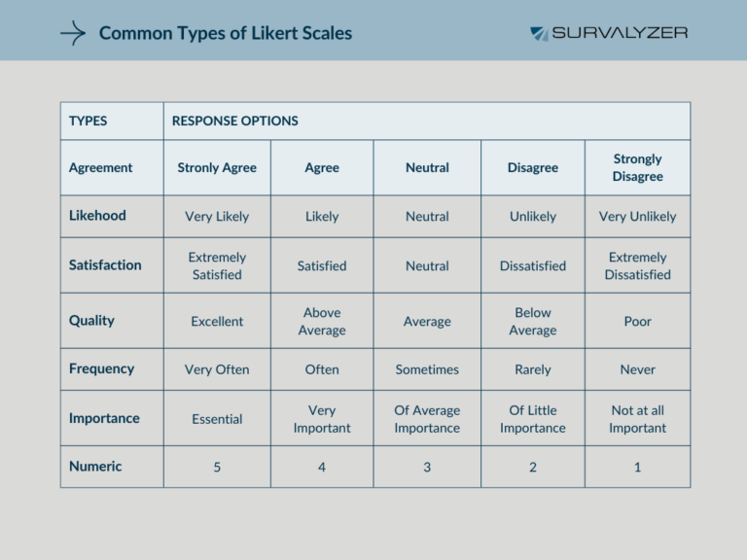747x560 pixels.
Task: Select the TYPES column header
Action: (x=89, y=122)
